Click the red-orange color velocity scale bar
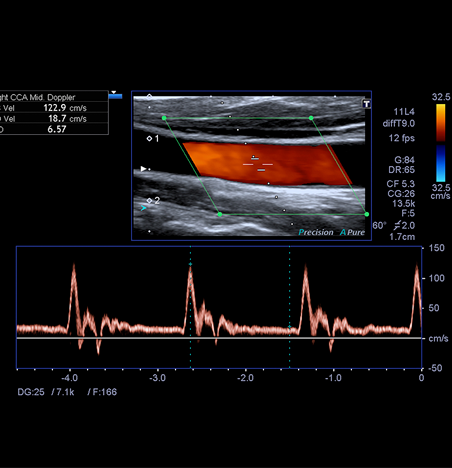 tap(441, 122)
